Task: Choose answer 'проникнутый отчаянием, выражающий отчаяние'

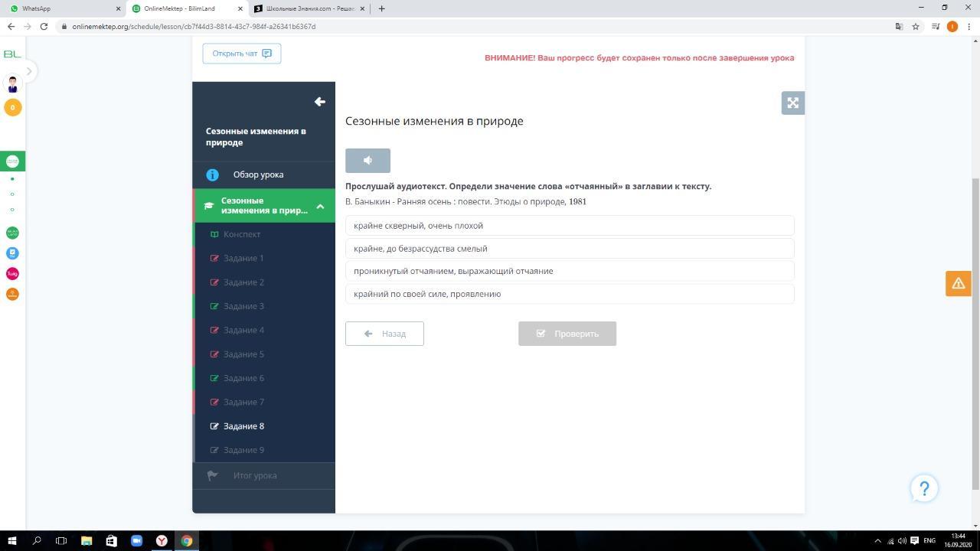Action: (570, 271)
